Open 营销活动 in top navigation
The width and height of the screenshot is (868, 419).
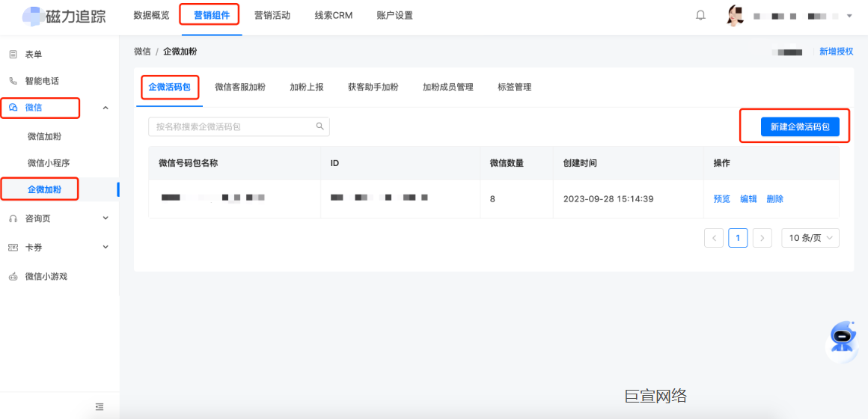tap(272, 16)
